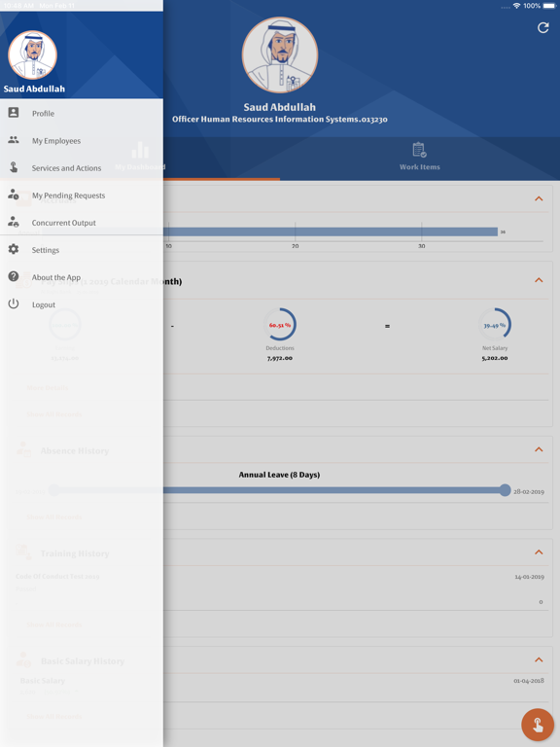The image size is (560, 747).
Task: Tap the Services and Actions hand icon
Action: click(x=14, y=167)
